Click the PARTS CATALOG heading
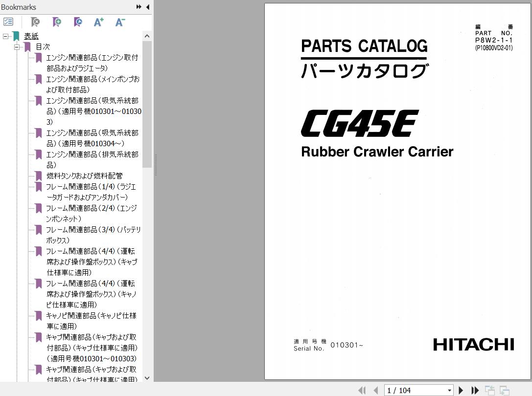Image resolution: width=532 pixels, height=396 pixels. coord(365,46)
